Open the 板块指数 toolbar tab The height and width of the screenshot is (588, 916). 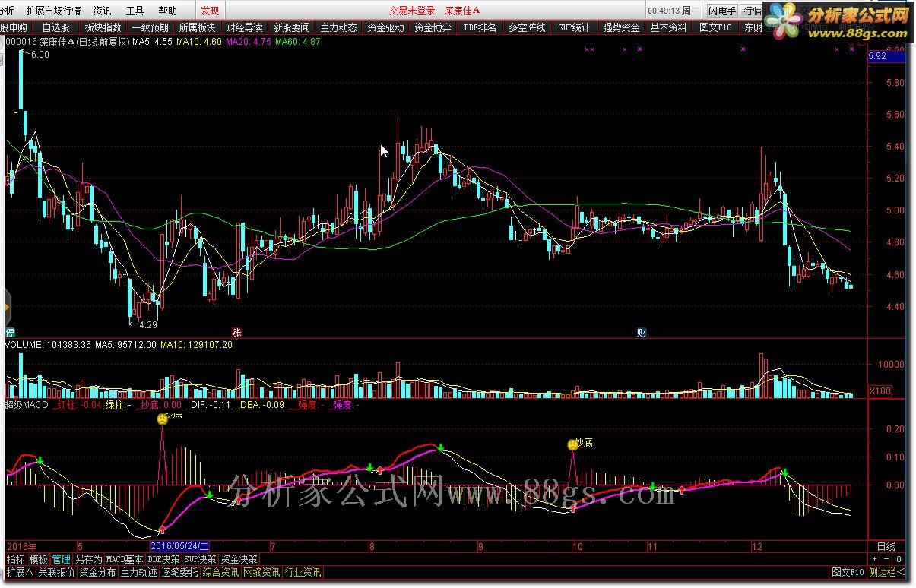point(103,27)
